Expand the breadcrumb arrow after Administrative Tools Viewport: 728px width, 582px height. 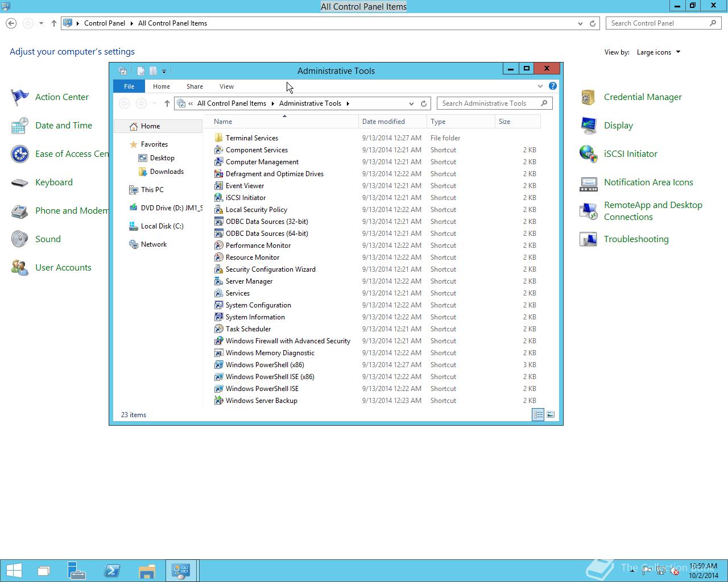pos(348,103)
